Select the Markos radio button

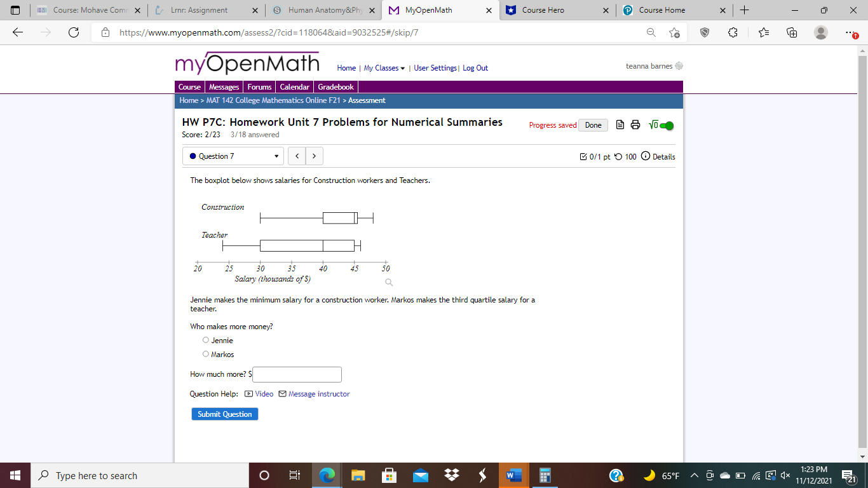(205, 354)
